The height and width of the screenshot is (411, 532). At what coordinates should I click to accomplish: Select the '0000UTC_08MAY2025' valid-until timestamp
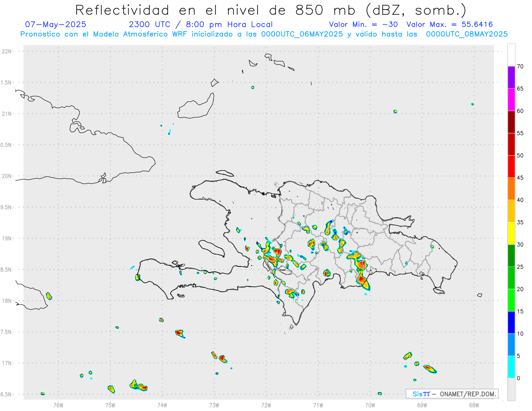point(467,34)
